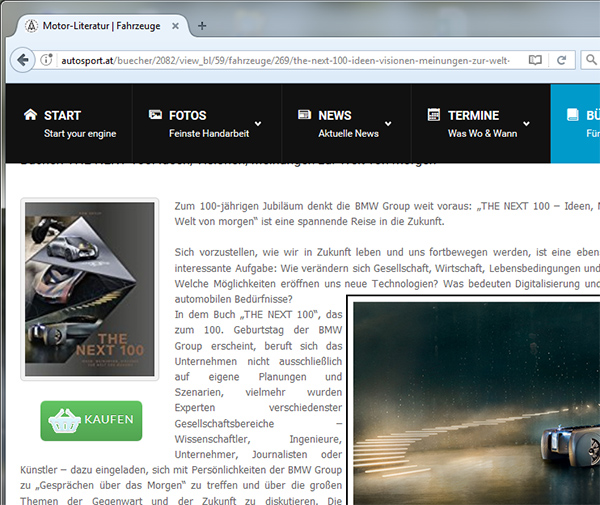Click 'Aktuelle News' subtitle text
The width and height of the screenshot is (600, 505).
[x=349, y=134]
